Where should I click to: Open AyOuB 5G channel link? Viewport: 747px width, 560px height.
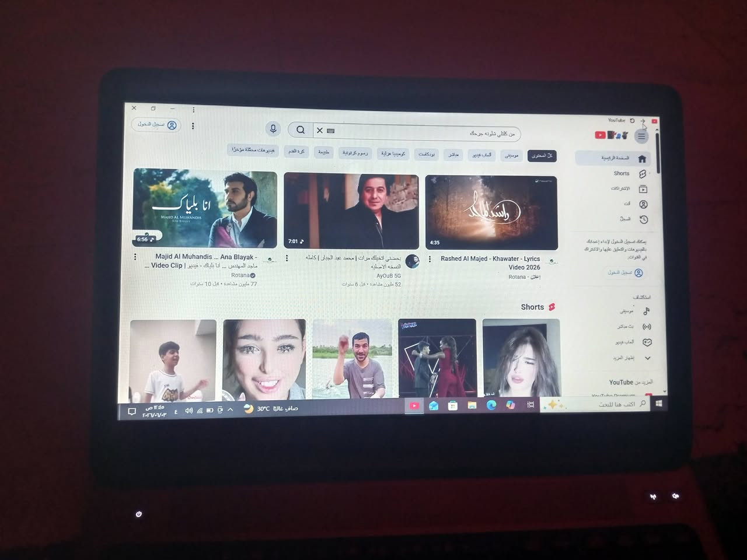[389, 276]
